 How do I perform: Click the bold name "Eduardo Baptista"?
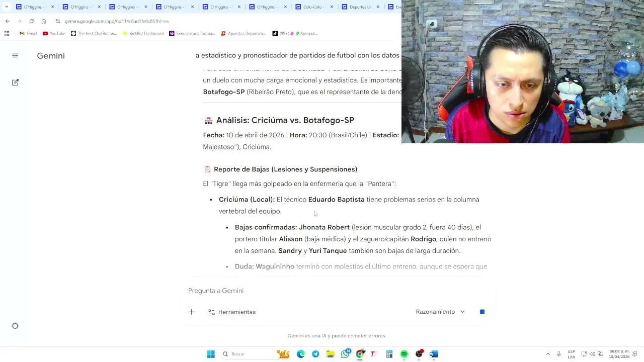[336, 200]
